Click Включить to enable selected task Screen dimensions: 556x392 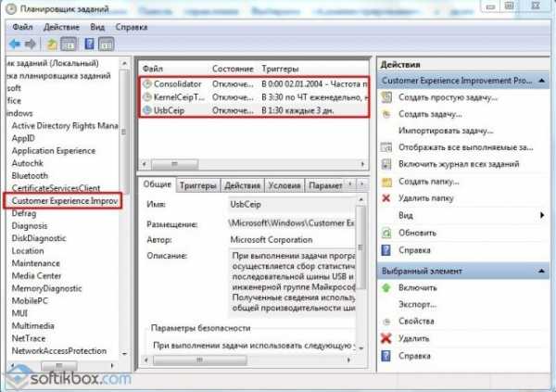coord(417,287)
